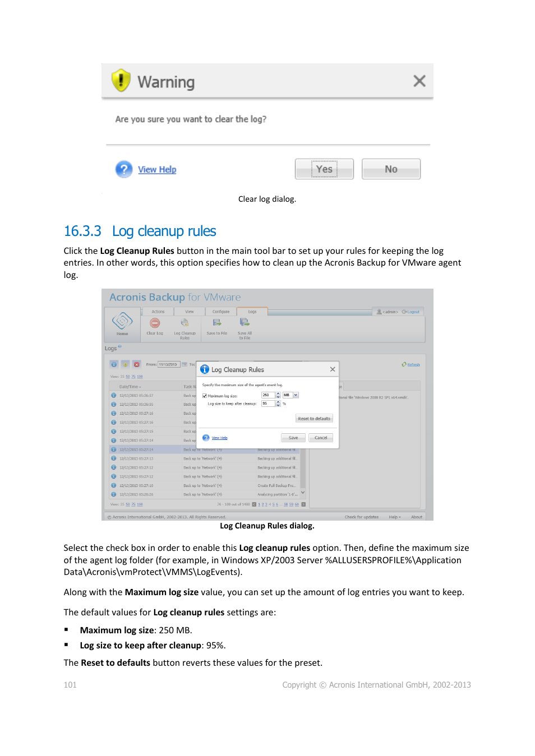Click the info icon in Log Cleanup Rules title
This screenshot has width=535, height=756.
(205, 369)
